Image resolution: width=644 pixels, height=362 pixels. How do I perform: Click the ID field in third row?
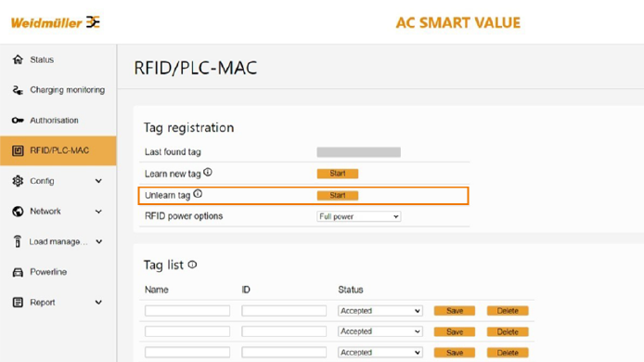[284, 352]
